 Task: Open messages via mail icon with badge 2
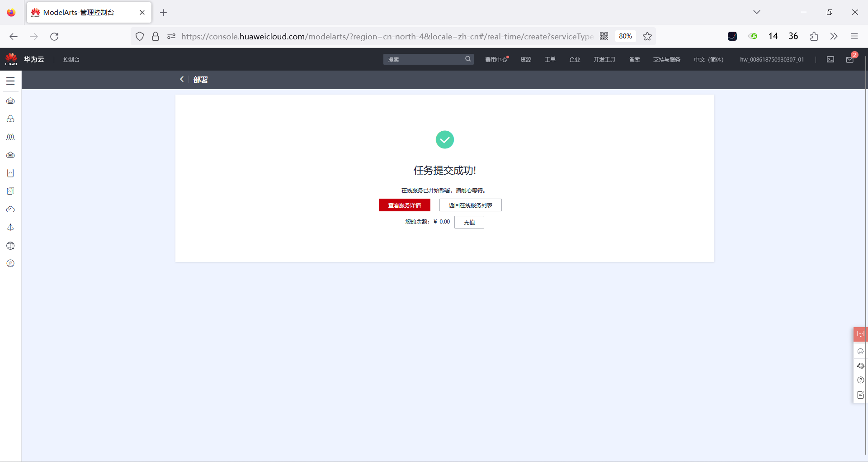849,59
